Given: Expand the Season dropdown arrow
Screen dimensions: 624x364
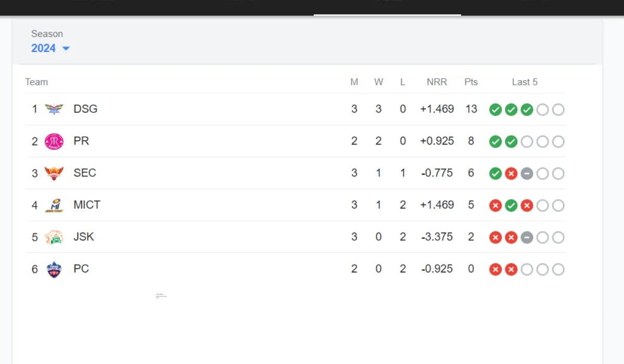Looking at the screenshot, I should pos(66,48).
